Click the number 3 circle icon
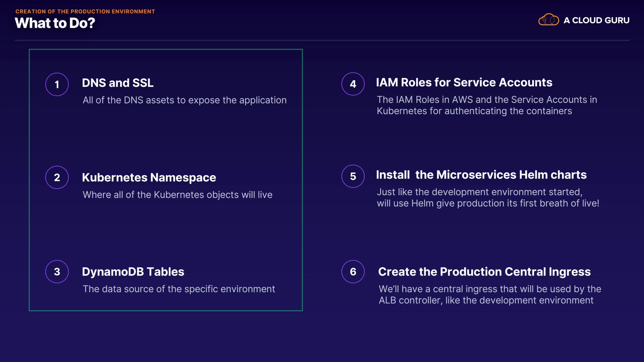 pyautogui.click(x=57, y=271)
